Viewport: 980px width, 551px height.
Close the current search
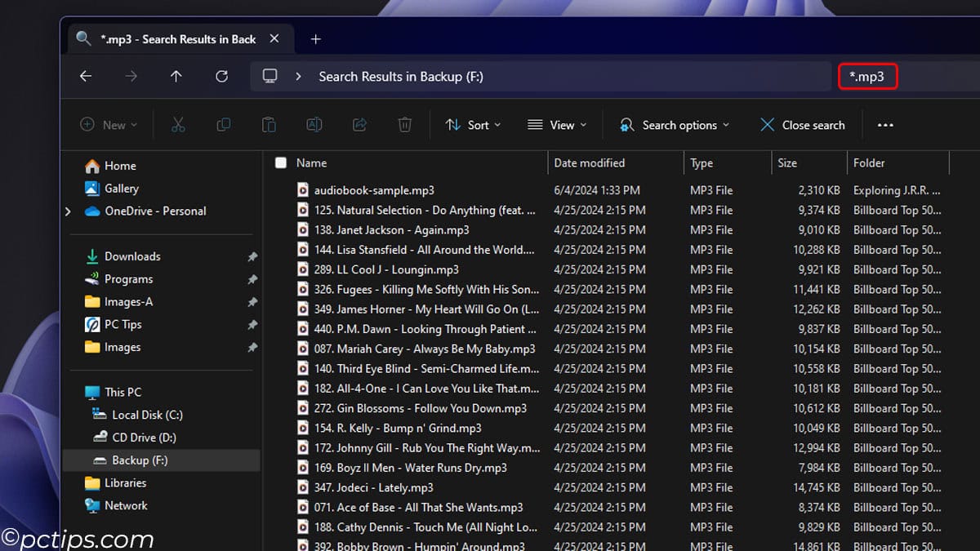point(802,124)
